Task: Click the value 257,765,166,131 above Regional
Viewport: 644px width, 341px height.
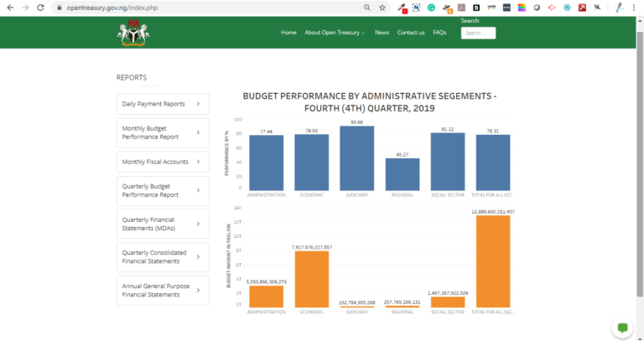Action: (402, 302)
